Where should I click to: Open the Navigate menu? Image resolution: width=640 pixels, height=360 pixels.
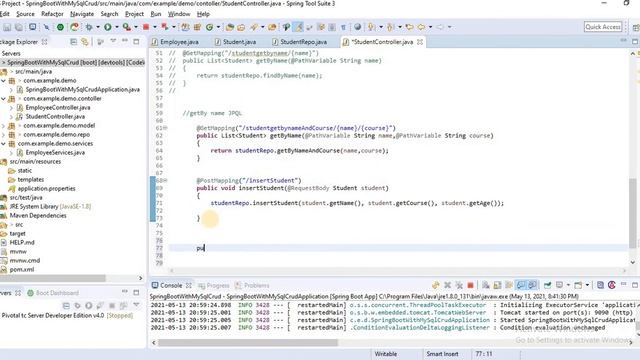tap(82, 14)
